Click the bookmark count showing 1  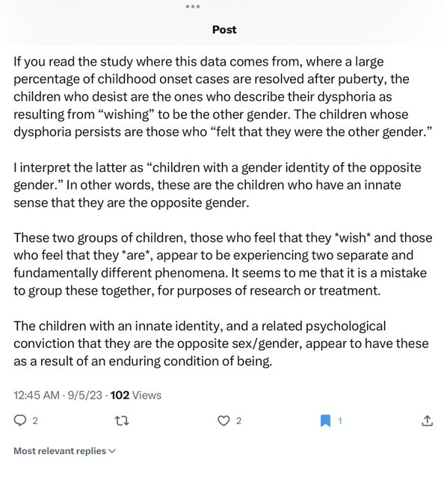(340, 421)
